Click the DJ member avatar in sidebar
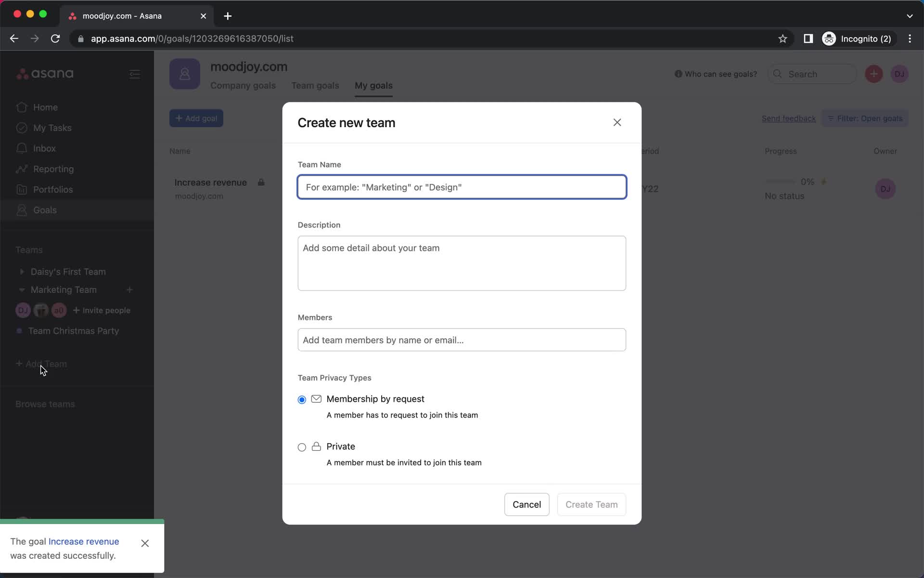Screen dimensions: 924x578 coord(23,311)
